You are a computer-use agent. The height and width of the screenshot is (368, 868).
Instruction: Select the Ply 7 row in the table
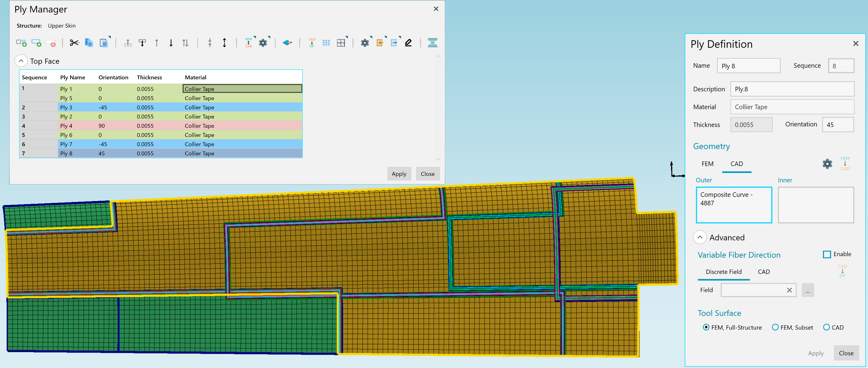point(161,144)
